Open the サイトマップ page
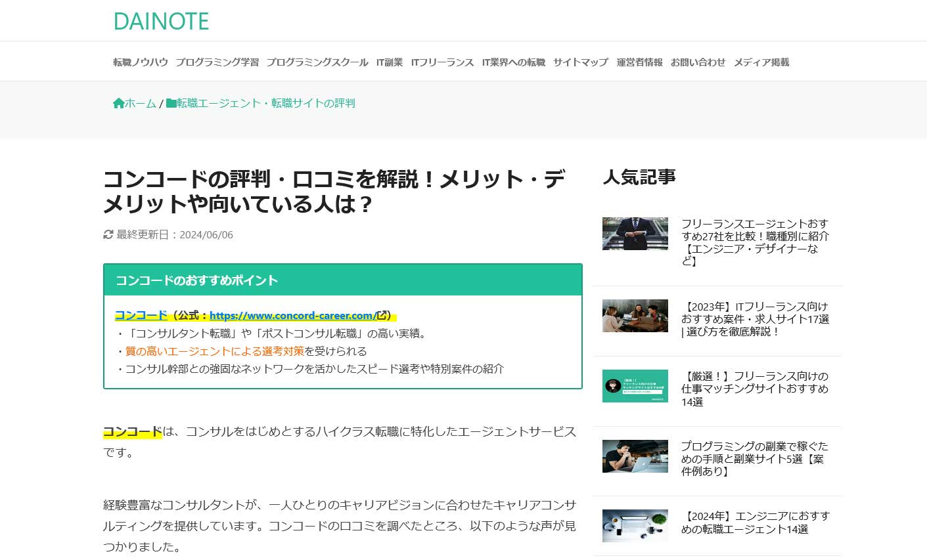 click(581, 62)
